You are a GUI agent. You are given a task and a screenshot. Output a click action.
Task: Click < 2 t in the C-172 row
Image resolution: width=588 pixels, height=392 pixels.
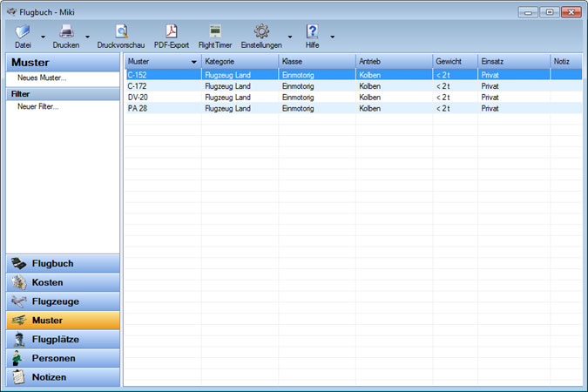[443, 86]
